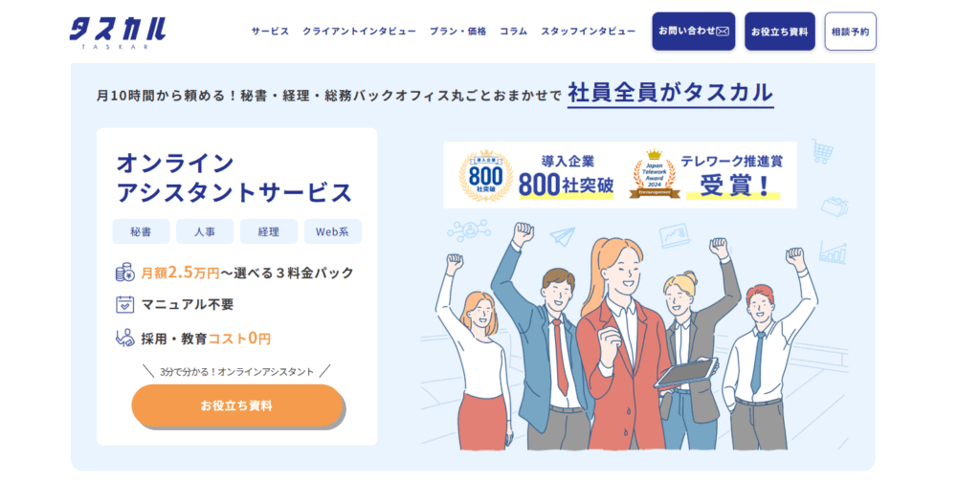Click the envelope icon in the contact button
980x482 pixels.
point(724,32)
